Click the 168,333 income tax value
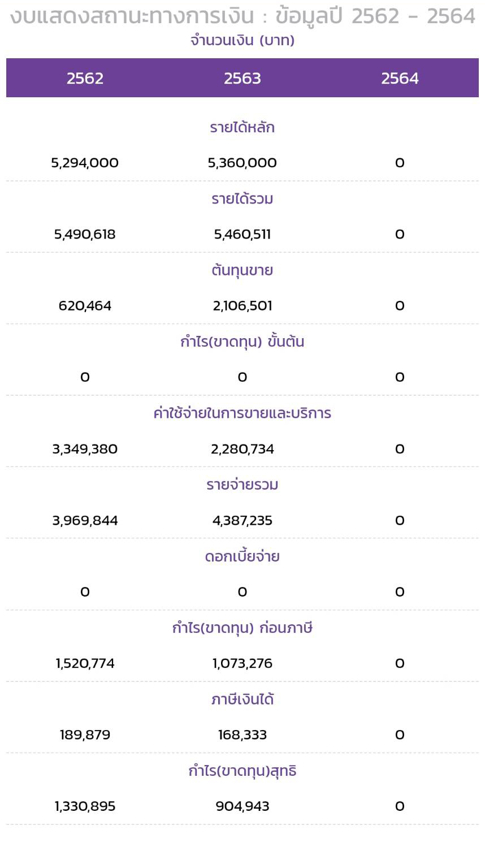 coord(242,735)
